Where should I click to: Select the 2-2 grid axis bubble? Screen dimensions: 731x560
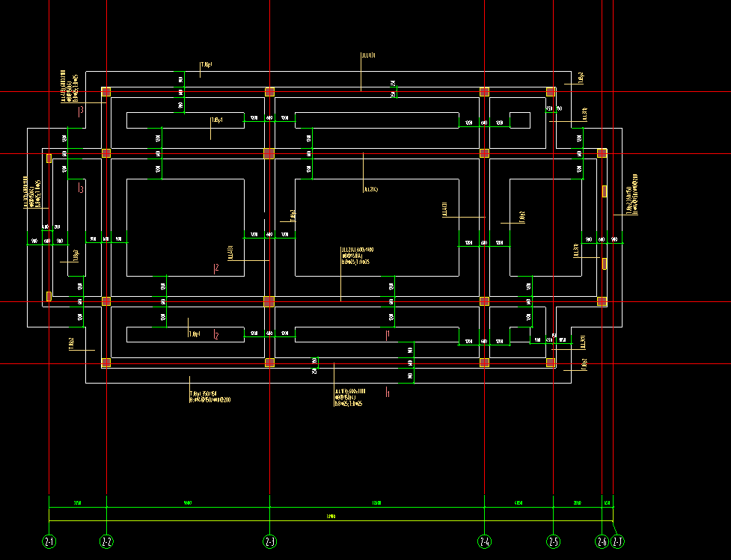tap(107, 541)
